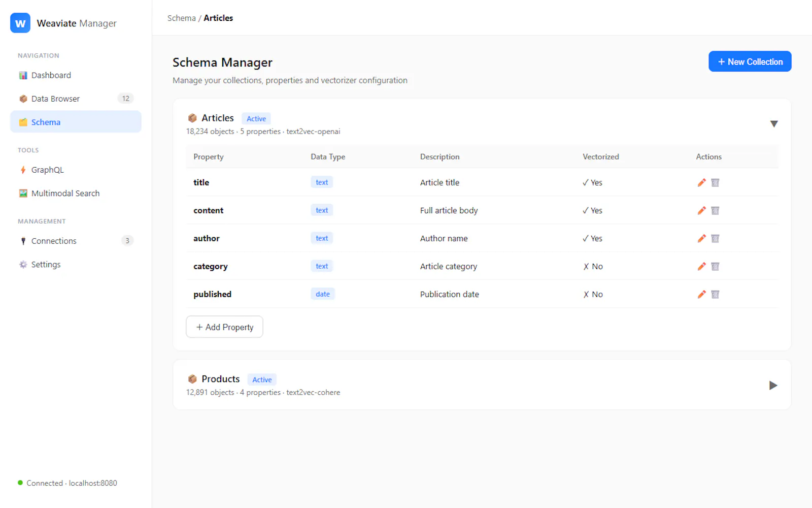Delete the published property with trash icon
This screenshot has width=812, height=508.
pyautogui.click(x=715, y=294)
